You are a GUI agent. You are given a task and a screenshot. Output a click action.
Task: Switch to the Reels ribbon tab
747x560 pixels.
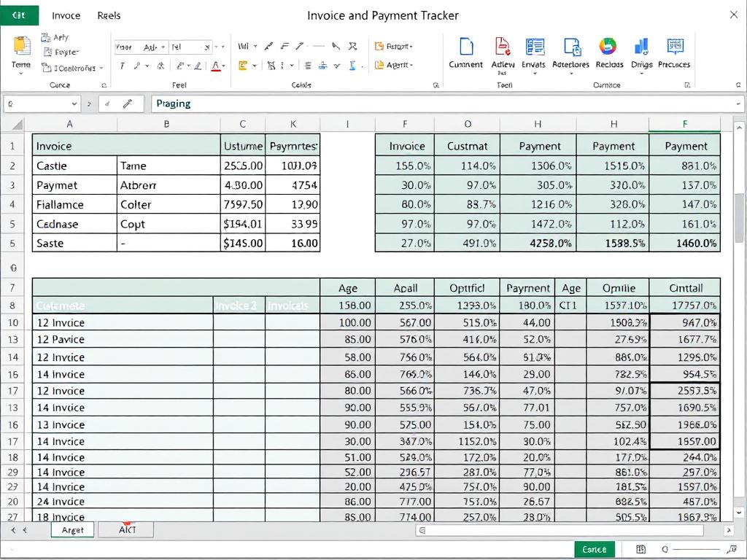pyautogui.click(x=108, y=15)
